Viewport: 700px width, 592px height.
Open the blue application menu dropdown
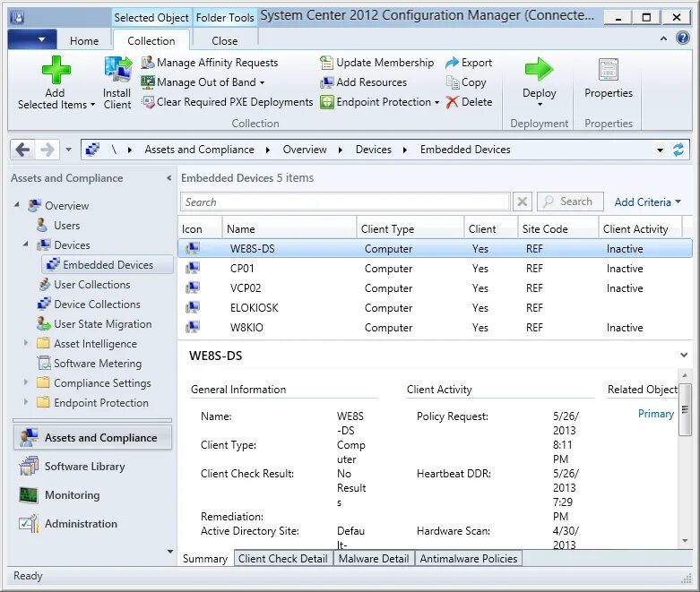tap(32, 39)
